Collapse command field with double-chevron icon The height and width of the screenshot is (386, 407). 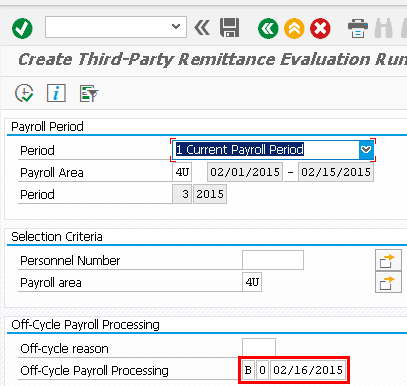coord(202,27)
